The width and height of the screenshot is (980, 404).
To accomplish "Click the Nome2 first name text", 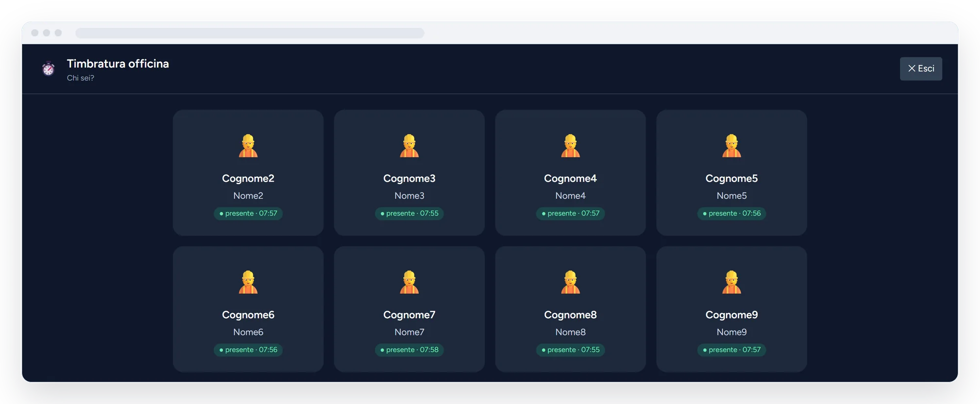I will tap(248, 196).
